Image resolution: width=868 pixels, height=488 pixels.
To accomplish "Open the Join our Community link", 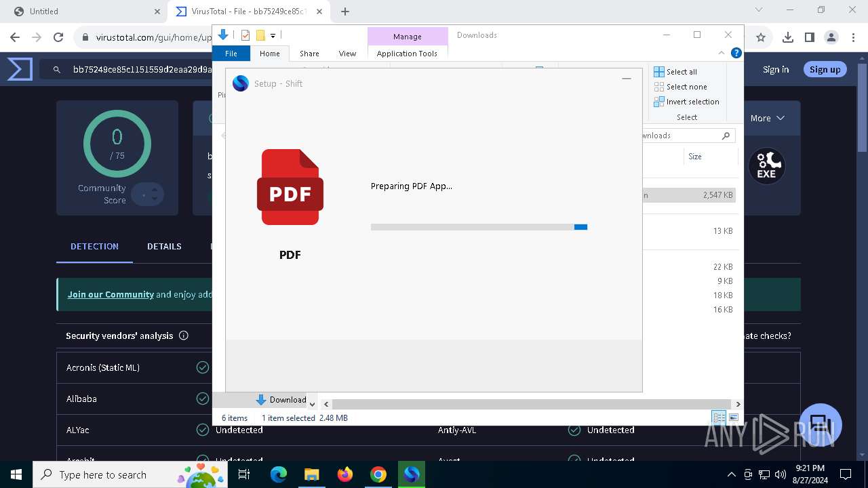I will click(x=111, y=295).
